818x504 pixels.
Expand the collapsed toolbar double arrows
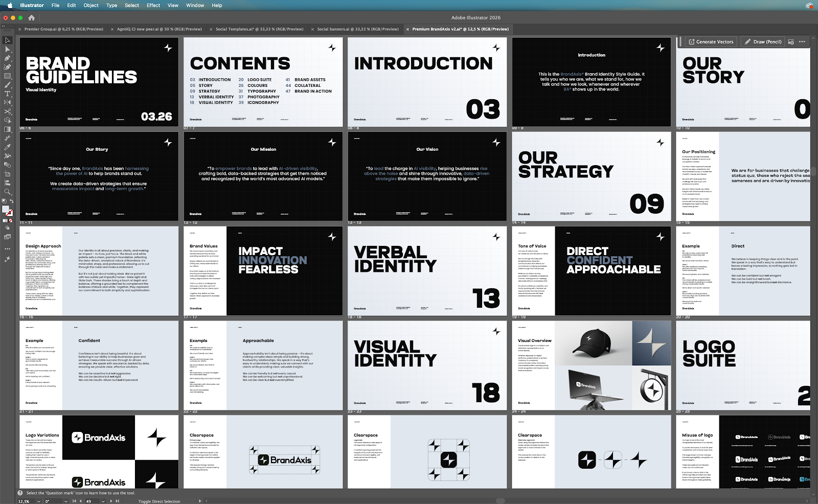3,26
